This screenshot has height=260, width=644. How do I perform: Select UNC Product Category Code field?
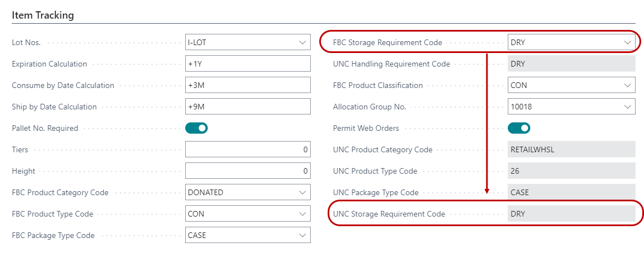[571, 149]
